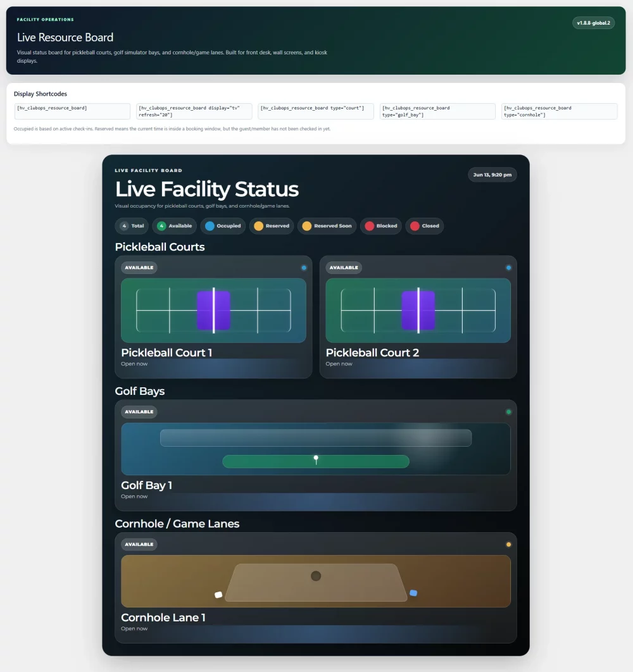Image resolution: width=633 pixels, height=672 pixels.
Task: Click the AVAILABLE badge on Golf Bay 1
Action: pyautogui.click(x=139, y=411)
